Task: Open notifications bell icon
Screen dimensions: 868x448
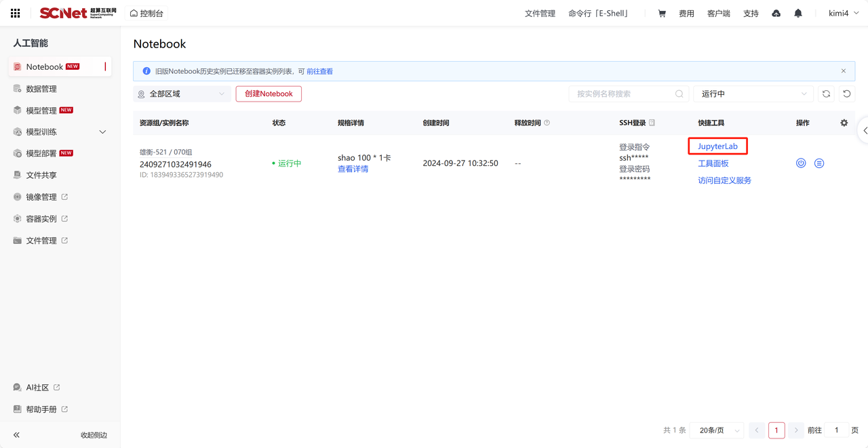Action: coord(798,14)
